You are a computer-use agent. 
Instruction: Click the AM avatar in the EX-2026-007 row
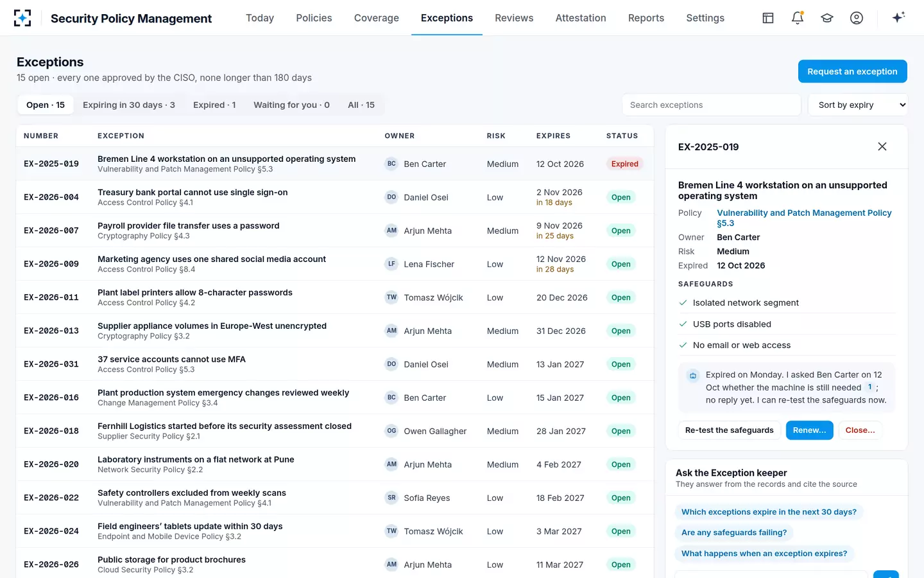391,231
